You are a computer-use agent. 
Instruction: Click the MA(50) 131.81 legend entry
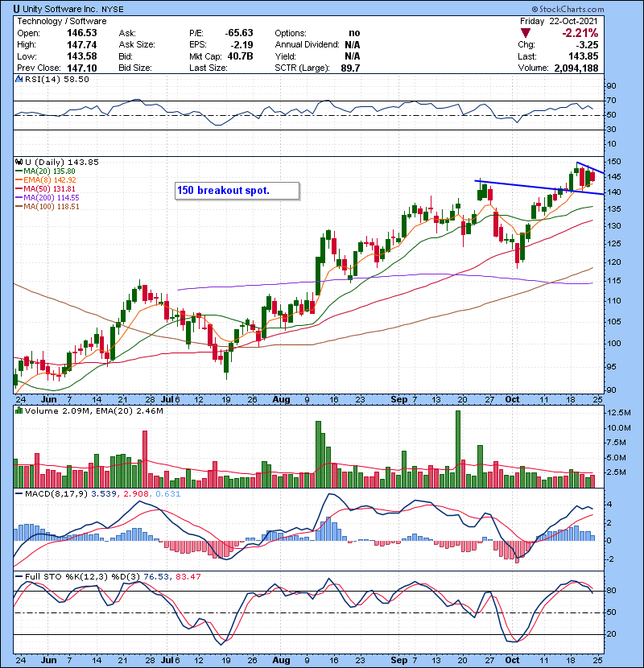pyautogui.click(x=45, y=189)
